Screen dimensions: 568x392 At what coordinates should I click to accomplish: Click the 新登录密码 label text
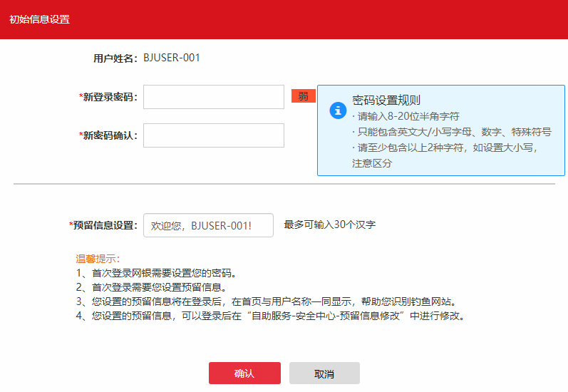[110, 98]
